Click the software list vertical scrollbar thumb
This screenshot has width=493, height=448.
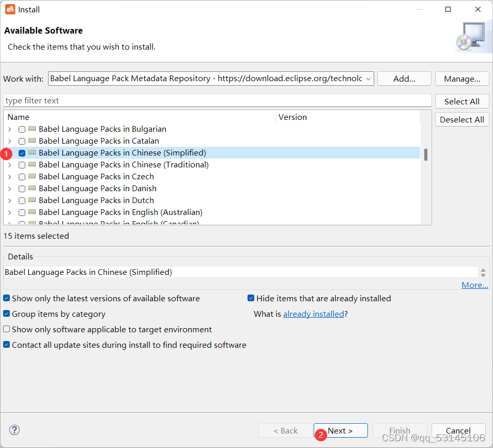[426, 155]
